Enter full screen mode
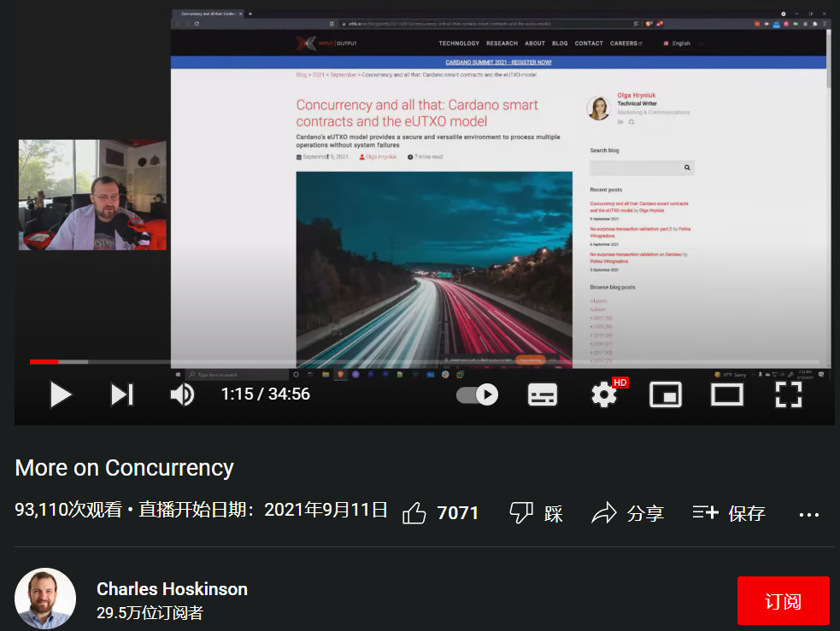This screenshot has height=631, width=840. 789,395
